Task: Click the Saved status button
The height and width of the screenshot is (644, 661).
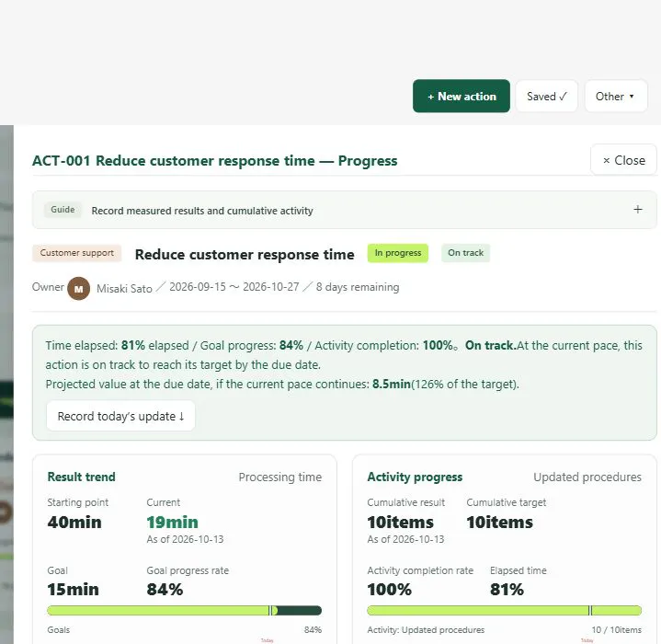Action: click(546, 97)
